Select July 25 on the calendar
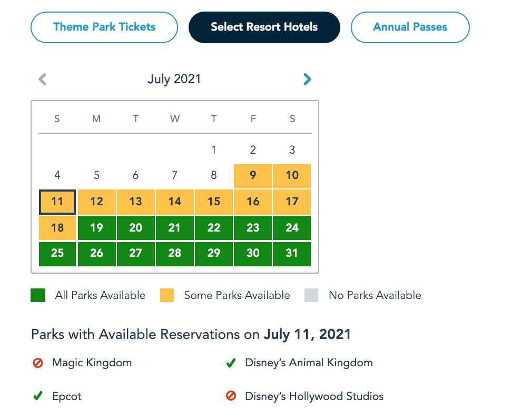Viewport: 531px width, 420px height. coord(57,254)
